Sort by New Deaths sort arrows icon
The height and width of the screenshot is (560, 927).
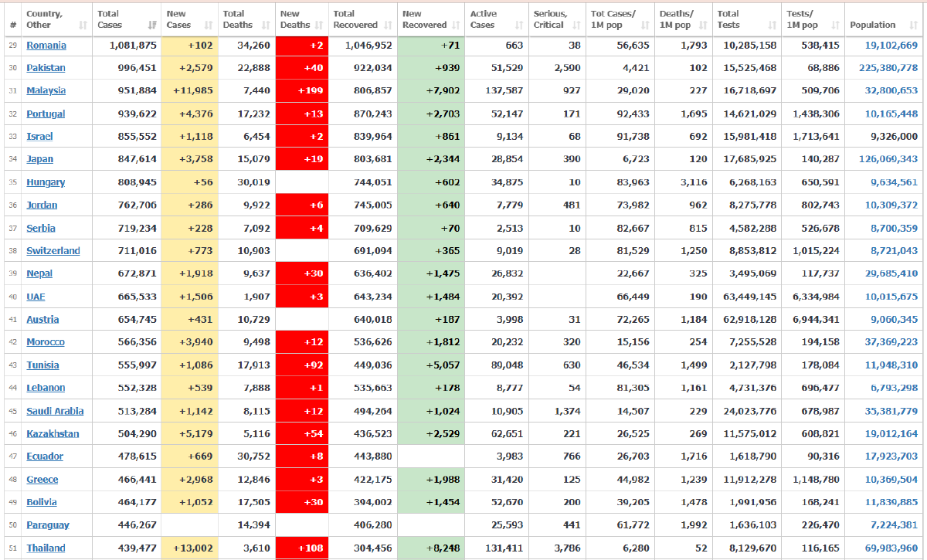[320, 25]
